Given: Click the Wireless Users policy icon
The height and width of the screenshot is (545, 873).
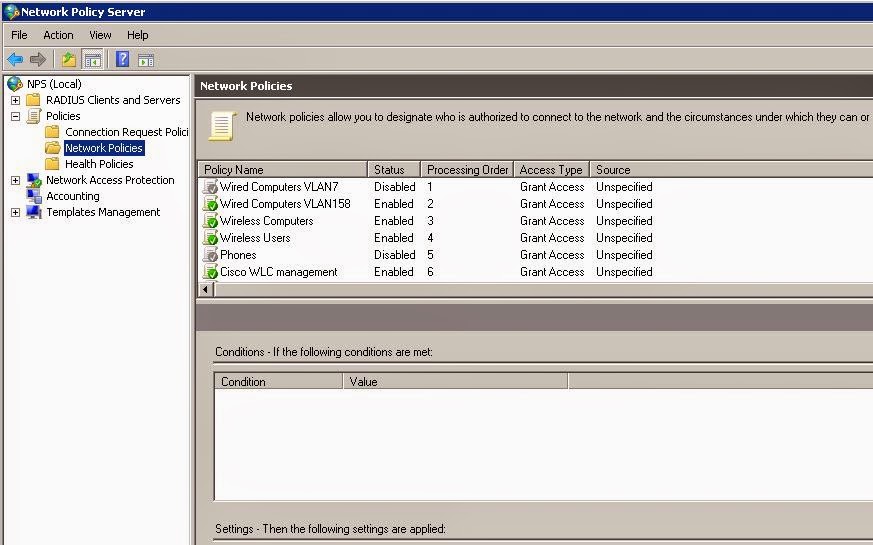Looking at the screenshot, I should pyautogui.click(x=210, y=238).
